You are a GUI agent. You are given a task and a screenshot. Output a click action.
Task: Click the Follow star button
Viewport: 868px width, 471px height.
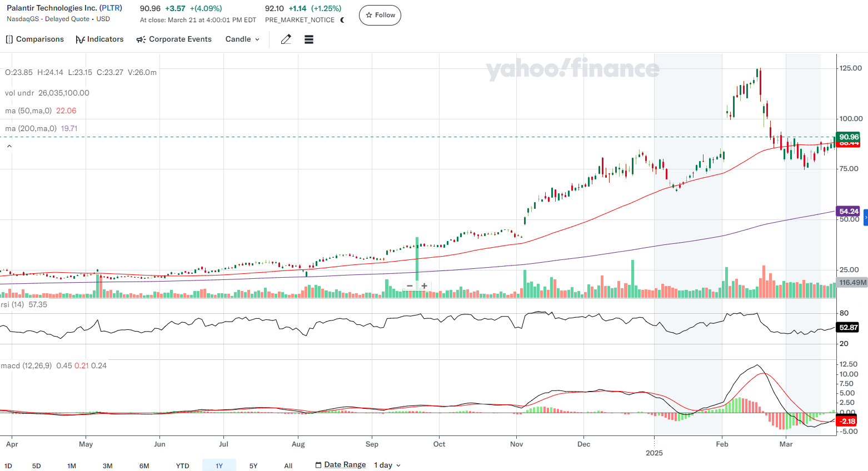380,15
